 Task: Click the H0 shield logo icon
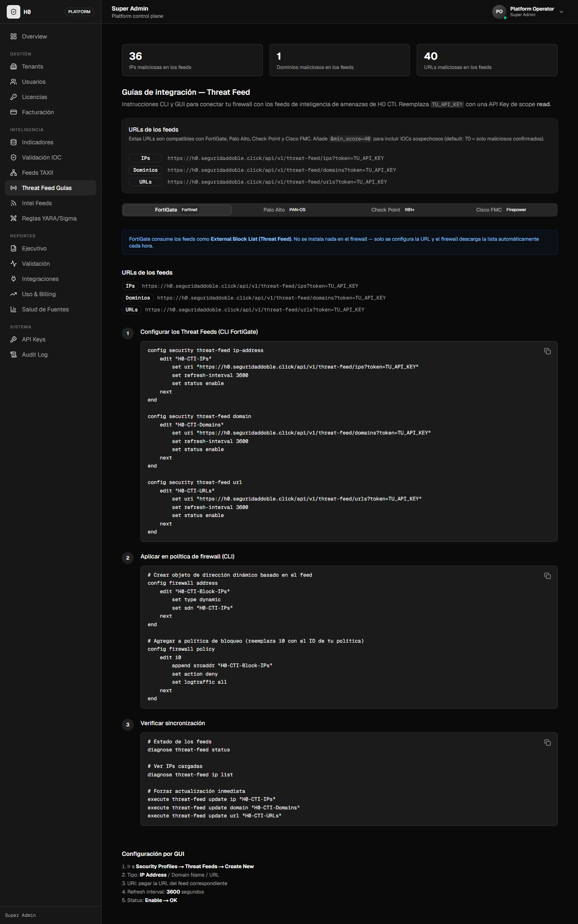click(x=14, y=12)
